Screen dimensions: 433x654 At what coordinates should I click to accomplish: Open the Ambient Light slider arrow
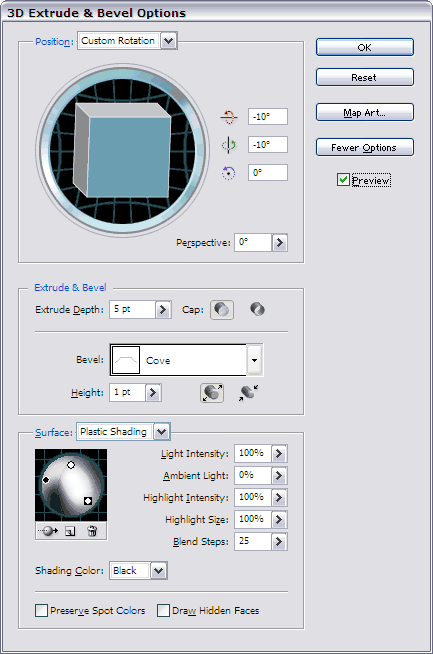pos(279,475)
